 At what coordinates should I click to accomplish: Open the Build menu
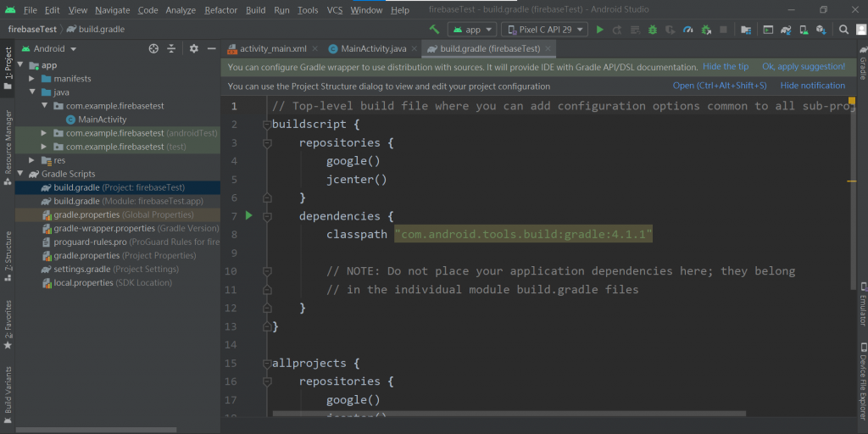[x=256, y=10]
